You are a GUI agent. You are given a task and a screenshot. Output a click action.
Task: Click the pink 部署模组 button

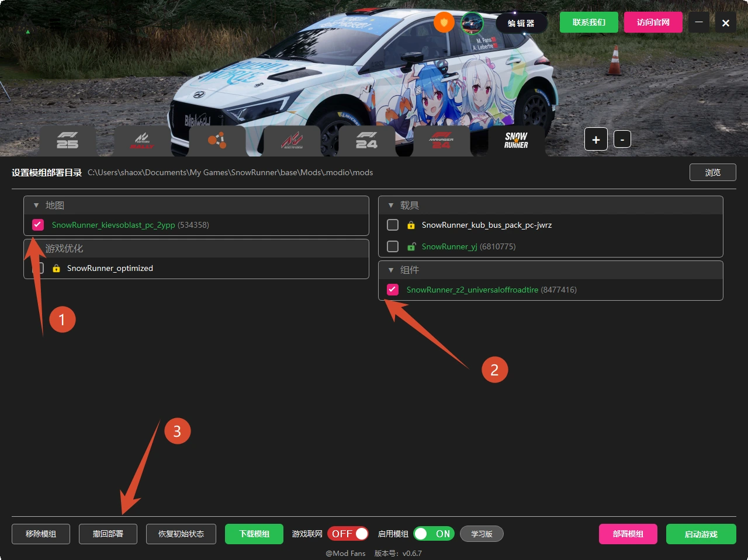click(x=628, y=534)
